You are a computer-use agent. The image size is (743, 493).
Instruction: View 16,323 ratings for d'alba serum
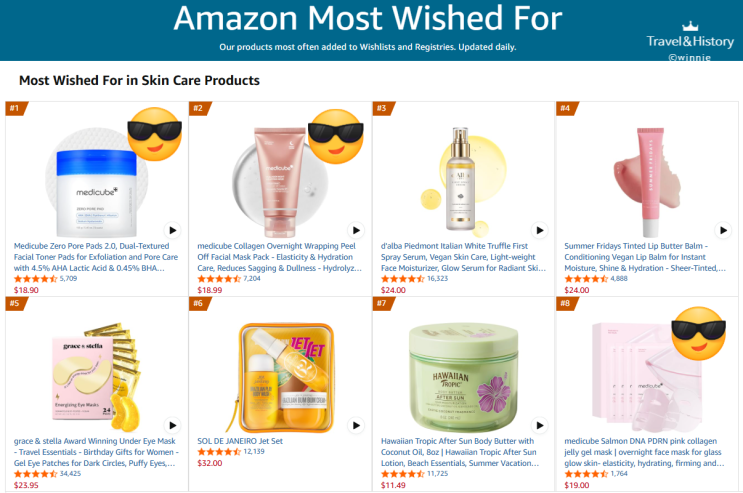(x=437, y=279)
